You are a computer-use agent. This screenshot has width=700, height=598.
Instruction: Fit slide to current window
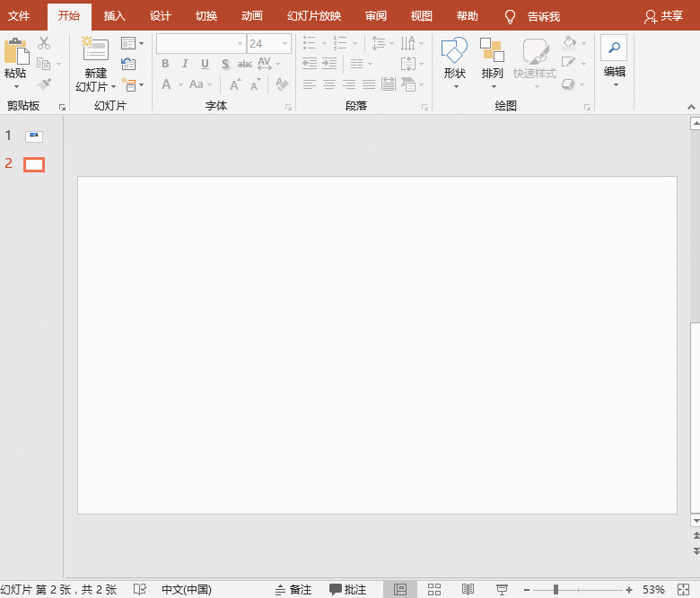point(683,590)
